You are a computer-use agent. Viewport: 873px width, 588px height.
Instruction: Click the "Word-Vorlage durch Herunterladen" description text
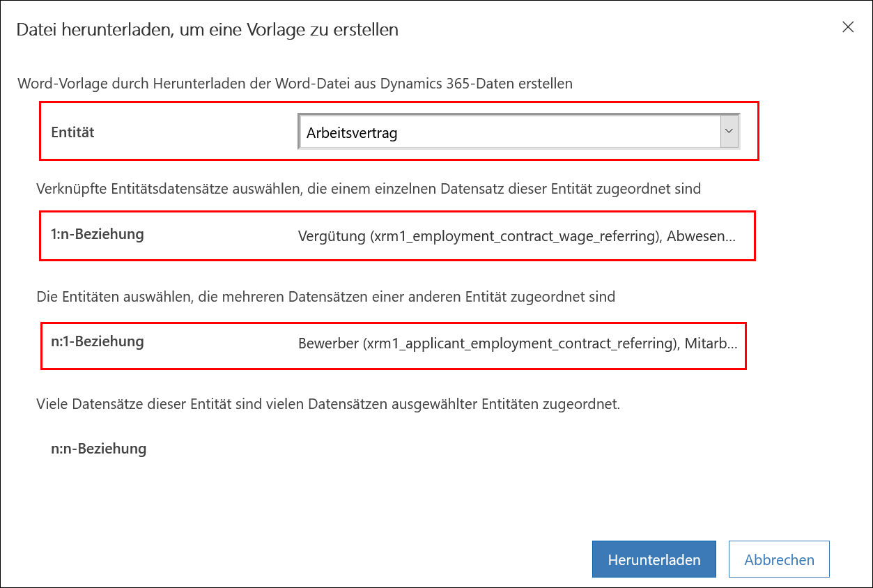pos(295,84)
